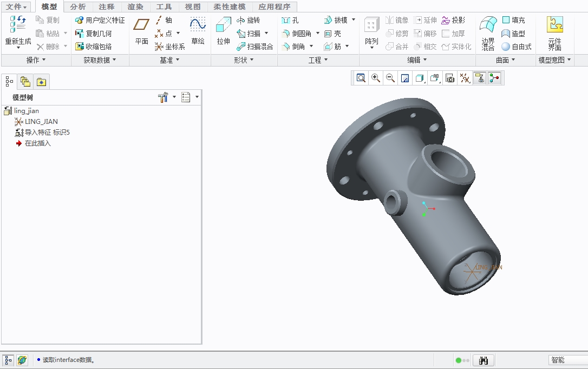
Task: Select the 旋转 (Revolve) tool
Action: tap(249, 20)
